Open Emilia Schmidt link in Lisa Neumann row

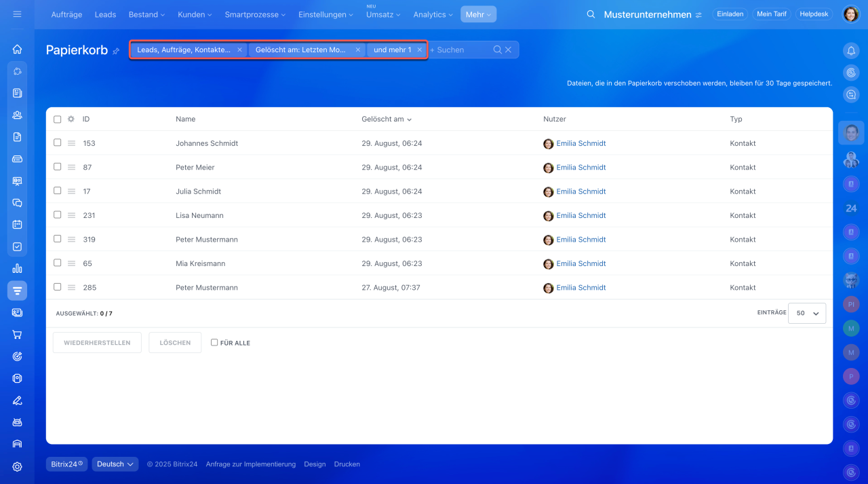(580, 215)
